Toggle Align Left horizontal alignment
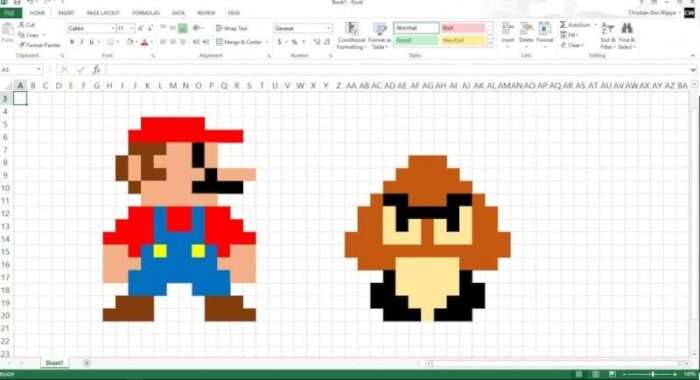This screenshot has width=700, height=380. point(163,42)
